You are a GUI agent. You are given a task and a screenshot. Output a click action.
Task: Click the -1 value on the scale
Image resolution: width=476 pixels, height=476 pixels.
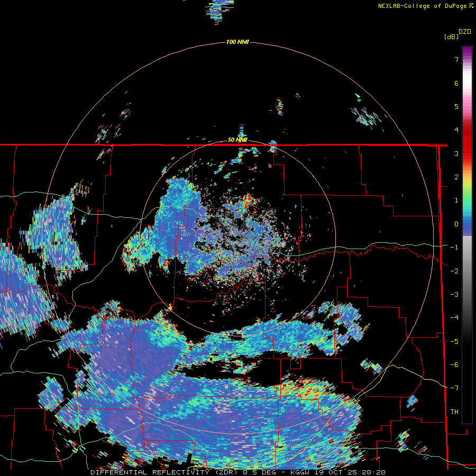454,248
